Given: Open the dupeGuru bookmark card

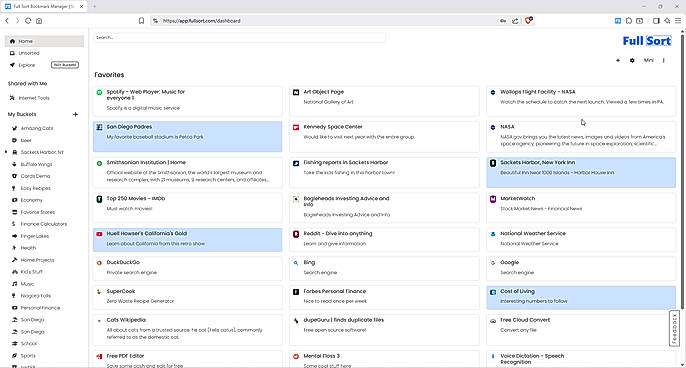Looking at the screenshot, I should click(x=384, y=329).
